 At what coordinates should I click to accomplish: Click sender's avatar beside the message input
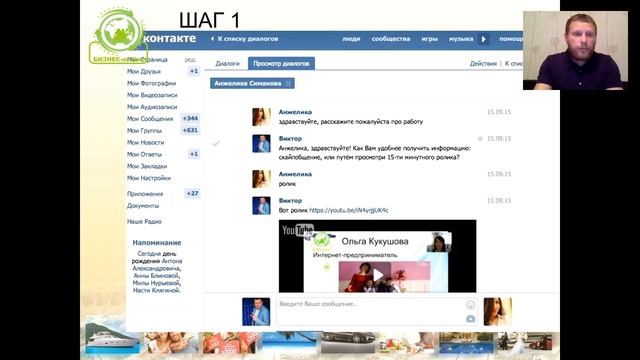point(256,312)
